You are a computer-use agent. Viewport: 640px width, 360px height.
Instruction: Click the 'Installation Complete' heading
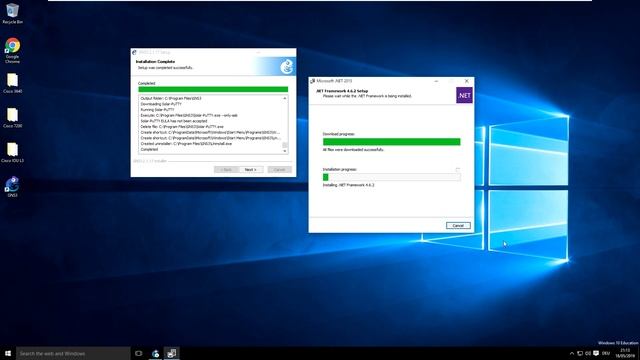pos(155,62)
